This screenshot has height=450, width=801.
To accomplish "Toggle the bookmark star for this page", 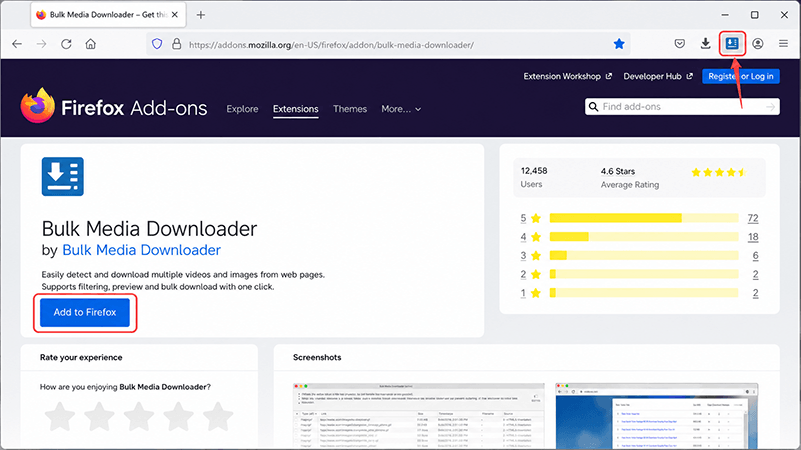I will point(619,44).
